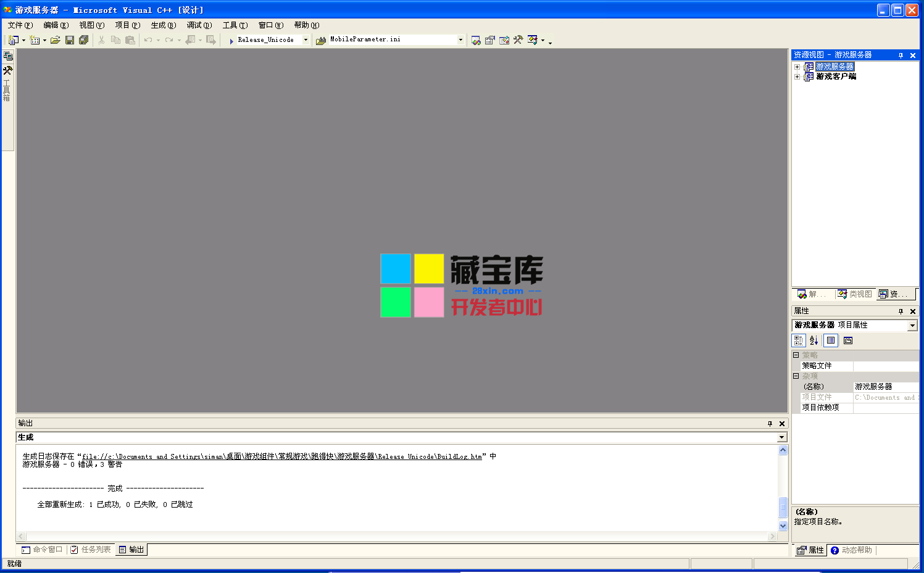Open the Toolbox tab on left sidebar
Image resolution: width=924 pixels, height=573 pixels.
pyautogui.click(x=7, y=83)
